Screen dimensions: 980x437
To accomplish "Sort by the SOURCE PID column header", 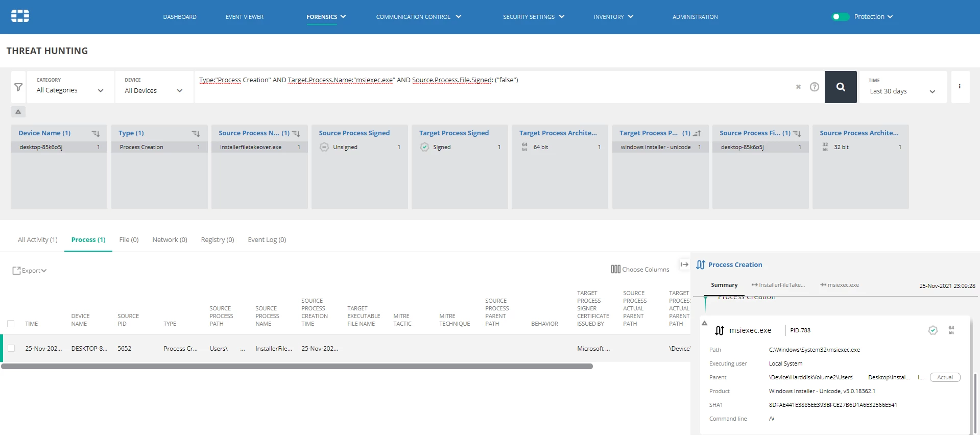I will click(x=128, y=320).
